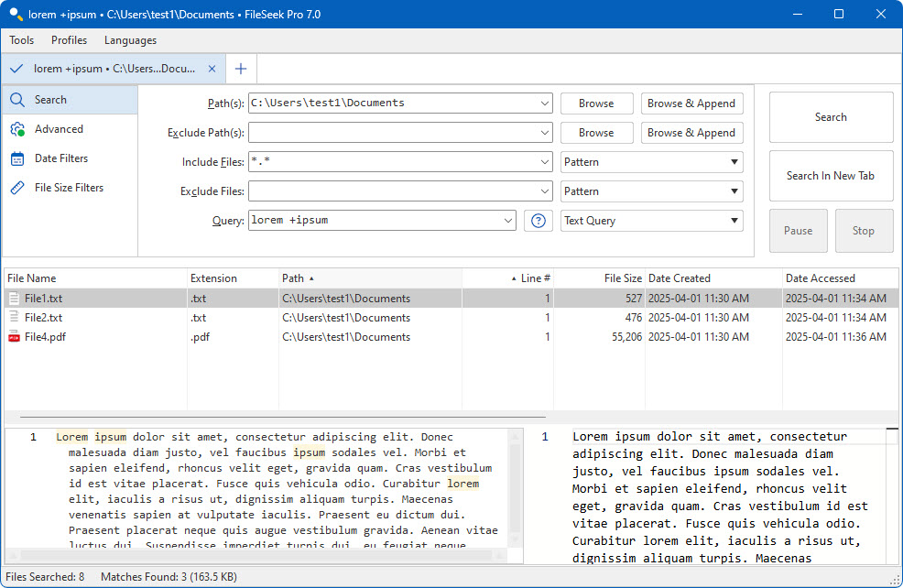Click the Search In New Tab button

[x=831, y=176]
